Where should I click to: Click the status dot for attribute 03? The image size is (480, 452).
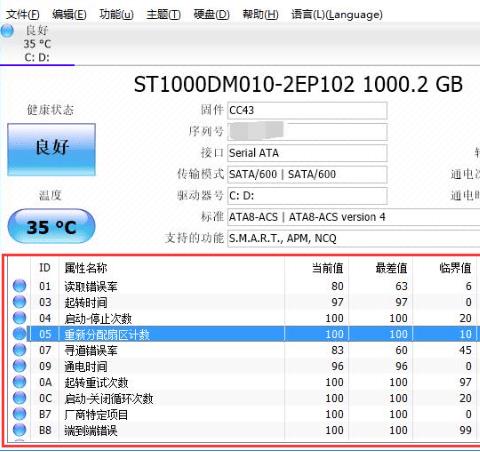(x=19, y=302)
